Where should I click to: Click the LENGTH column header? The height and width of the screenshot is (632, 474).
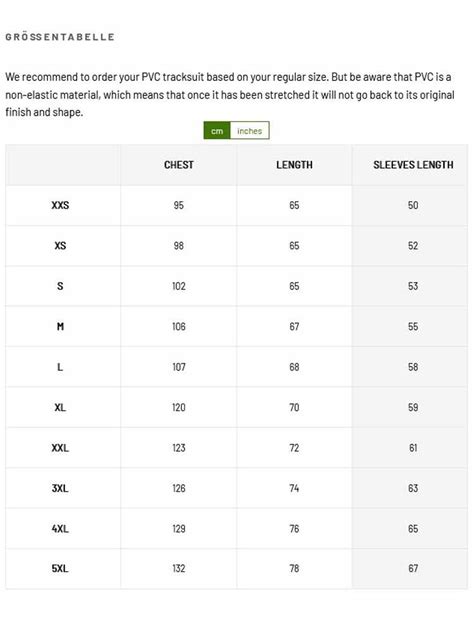(x=294, y=165)
